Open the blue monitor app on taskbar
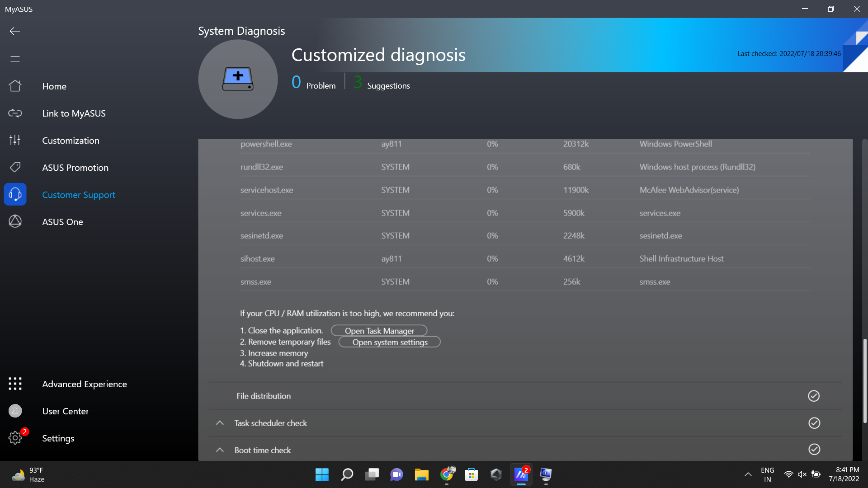 [546, 474]
